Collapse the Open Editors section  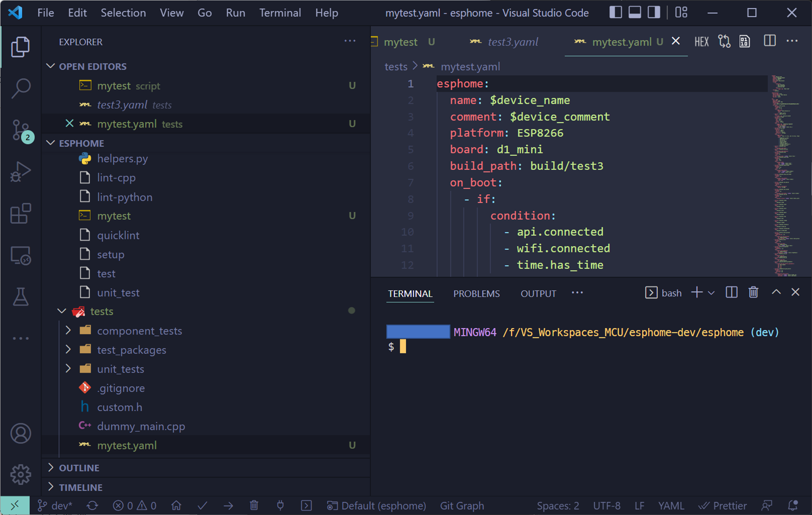tap(51, 66)
